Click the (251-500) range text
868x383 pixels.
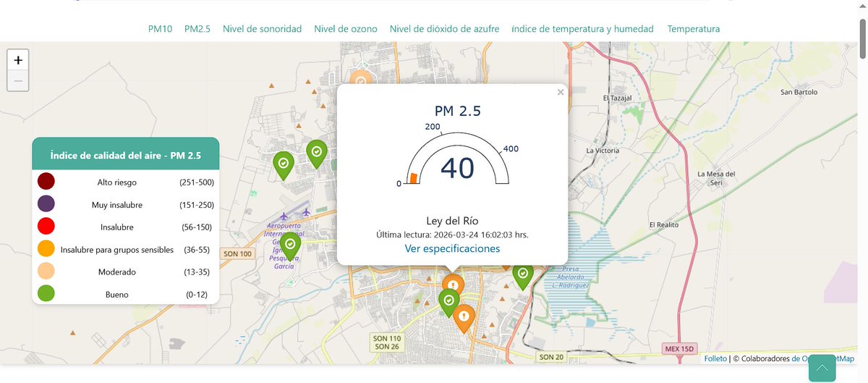(197, 182)
